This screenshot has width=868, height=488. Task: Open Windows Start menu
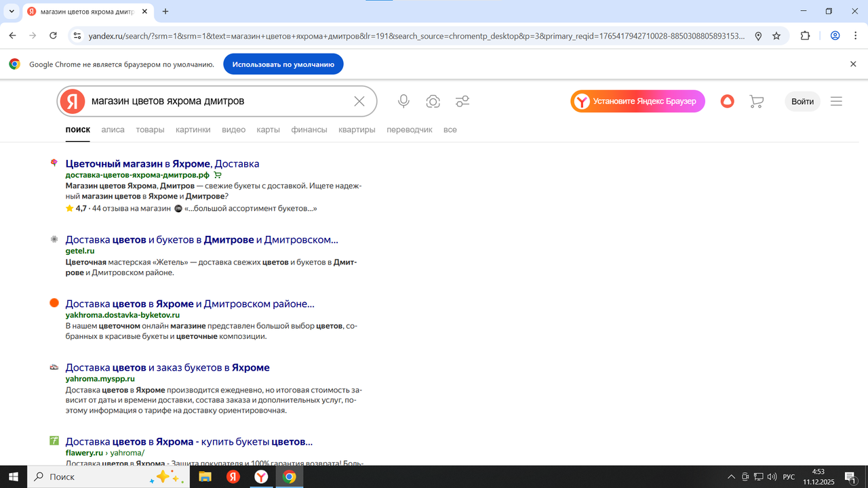pyautogui.click(x=13, y=476)
